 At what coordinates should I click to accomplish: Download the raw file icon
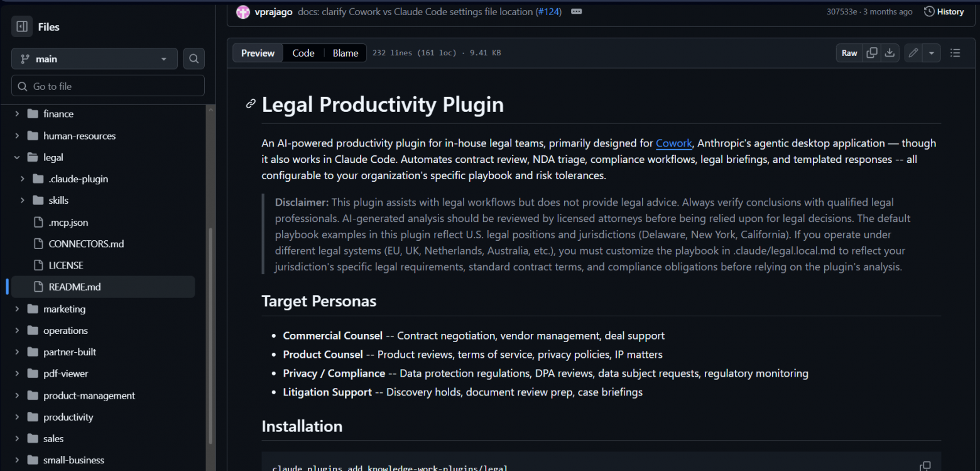point(890,53)
